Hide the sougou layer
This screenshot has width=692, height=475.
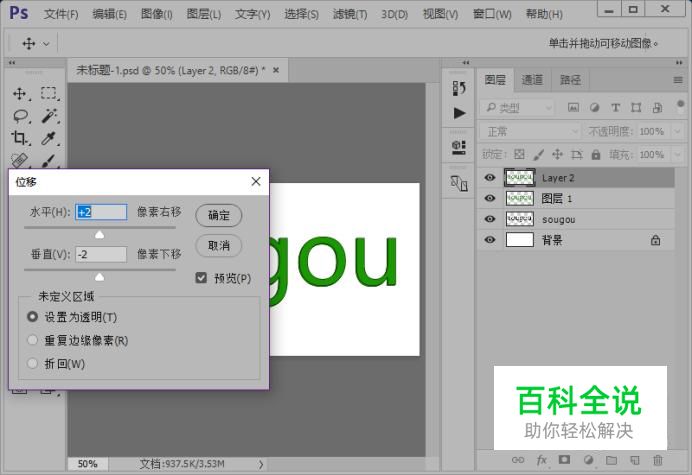[489, 219]
